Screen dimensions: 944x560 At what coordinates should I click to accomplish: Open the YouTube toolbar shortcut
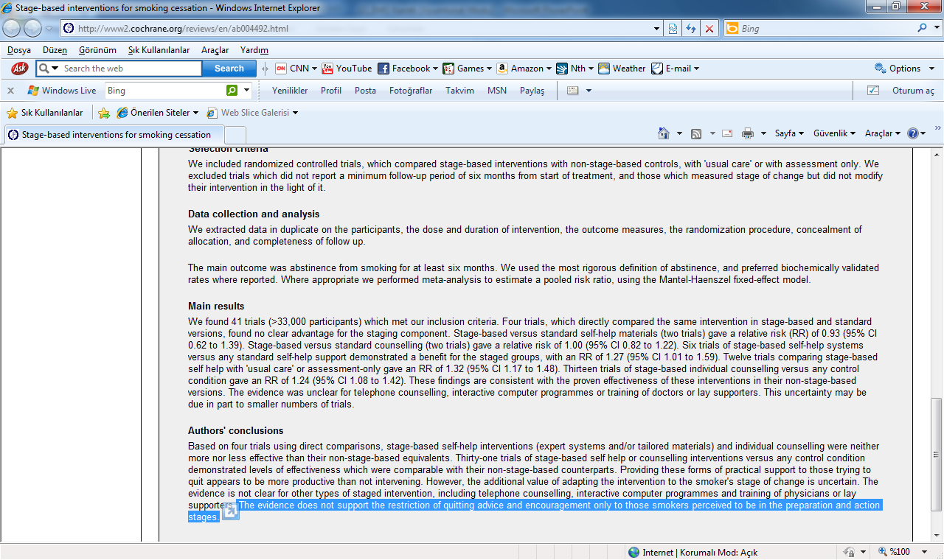347,69
